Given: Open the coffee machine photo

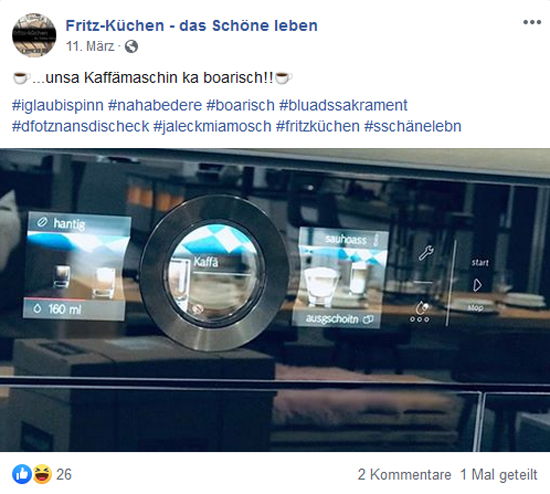Looking at the screenshot, I should click(x=275, y=300).
